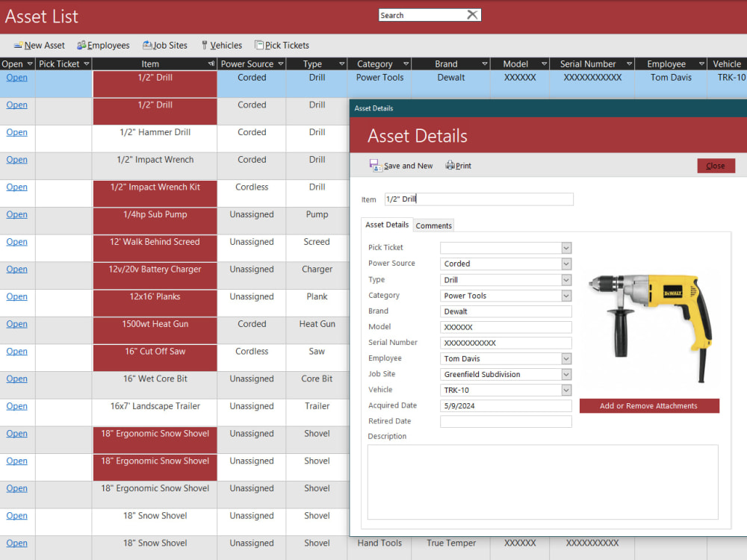Click the True Temper brand cell
Screen dimensions: 747x560
[x=451, y=547]
